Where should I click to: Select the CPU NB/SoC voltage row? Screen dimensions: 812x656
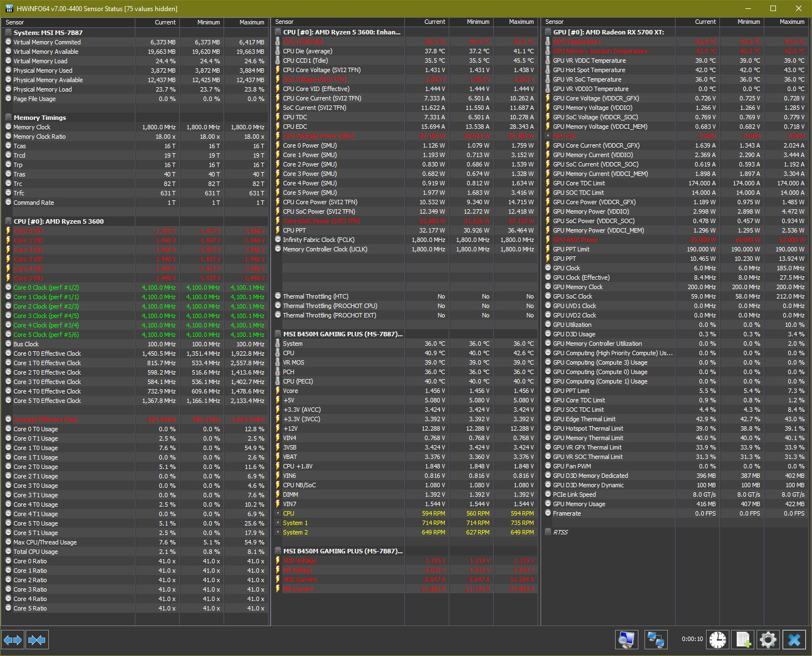(405, 485)
